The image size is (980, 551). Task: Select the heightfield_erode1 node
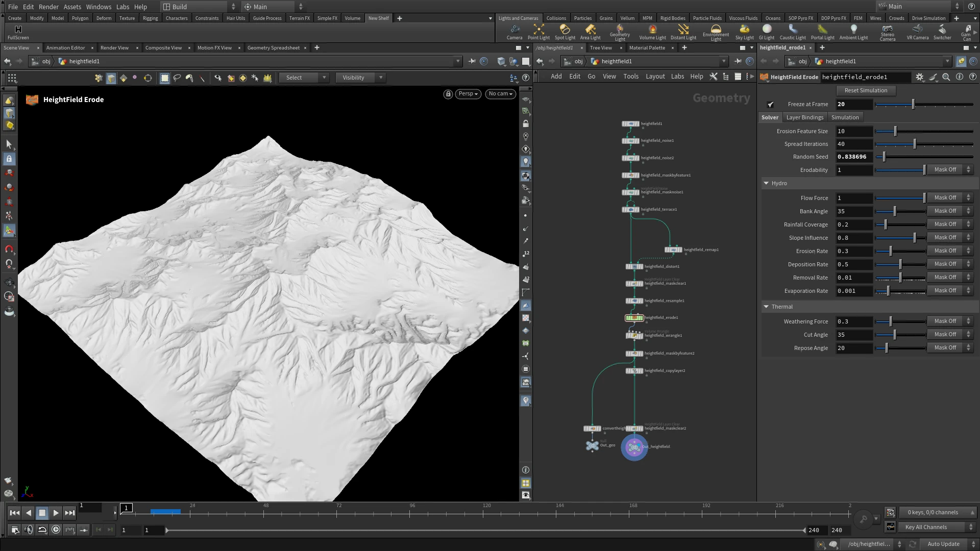coord(634,318)
